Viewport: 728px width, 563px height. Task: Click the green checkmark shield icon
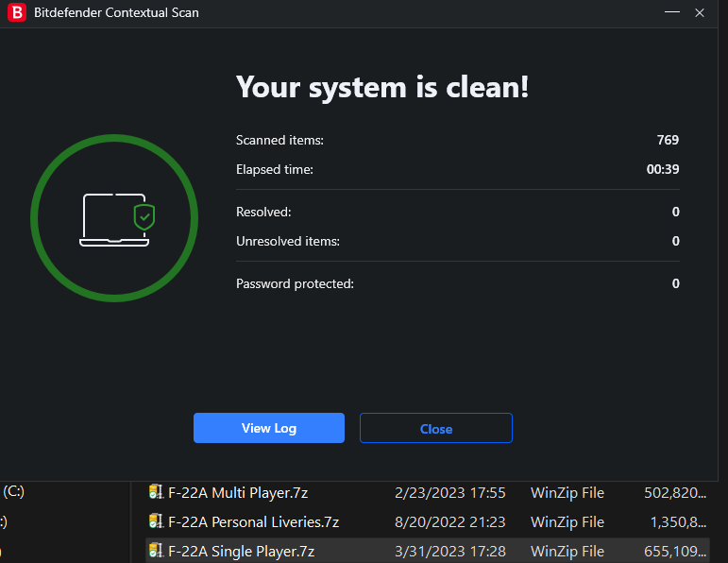144,216
